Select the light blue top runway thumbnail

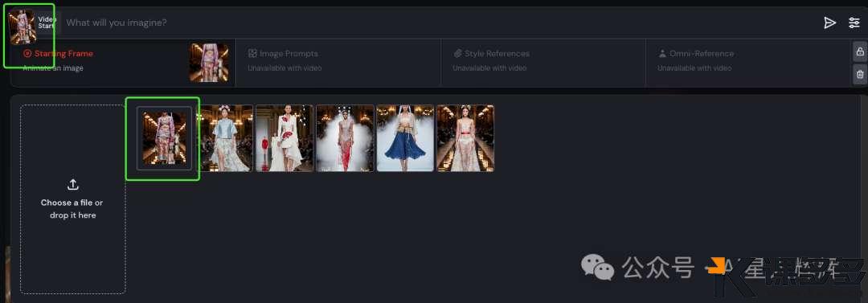click(x=225, y=138)
